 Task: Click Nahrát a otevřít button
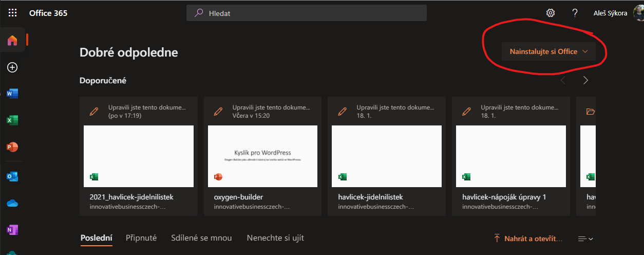click(528, 239)
